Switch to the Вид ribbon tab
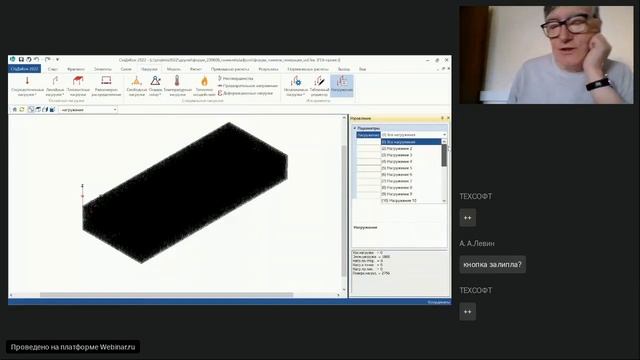Viewport: 640px width, 360px height. click(362, 69)
